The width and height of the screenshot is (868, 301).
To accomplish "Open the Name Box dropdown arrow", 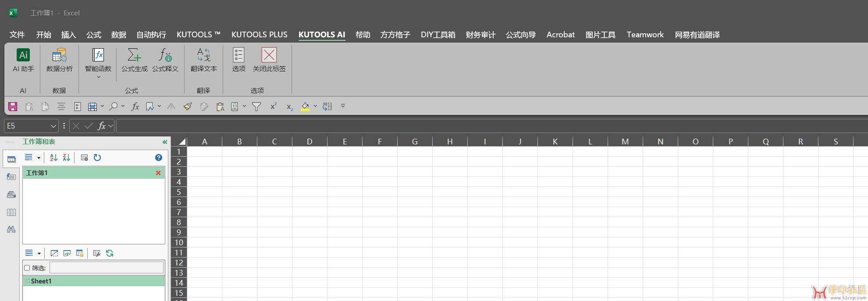I will click(x=53, y=126).
